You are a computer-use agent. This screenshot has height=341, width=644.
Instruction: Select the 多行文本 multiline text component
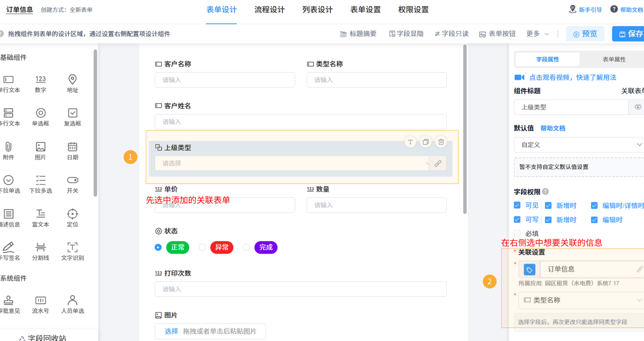coord(9,118)
